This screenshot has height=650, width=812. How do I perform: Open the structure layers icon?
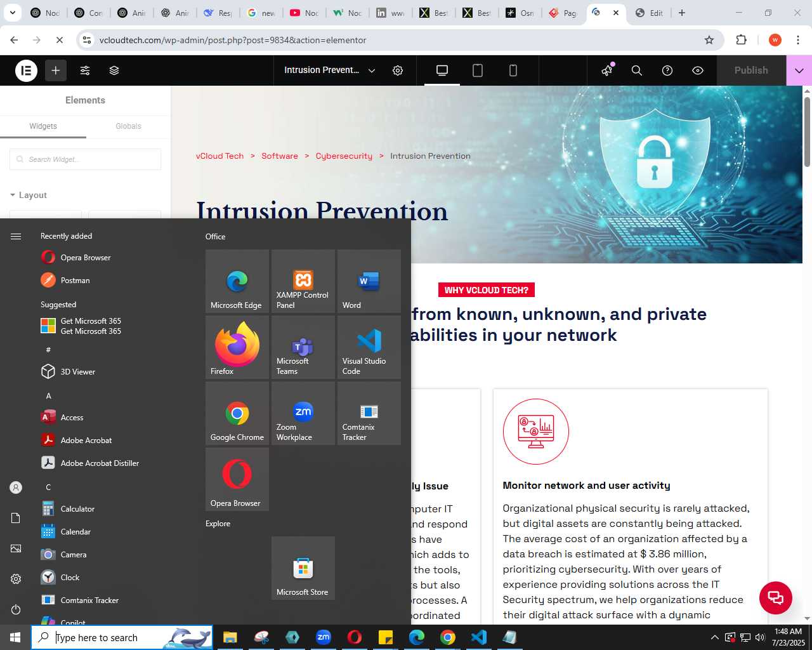click(114, 70)
